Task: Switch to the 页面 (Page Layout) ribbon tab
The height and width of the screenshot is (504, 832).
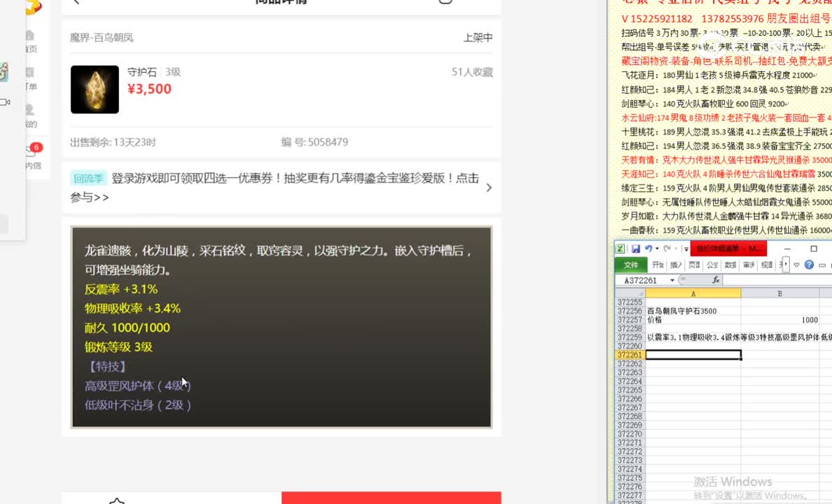Action: coord(695,265)
